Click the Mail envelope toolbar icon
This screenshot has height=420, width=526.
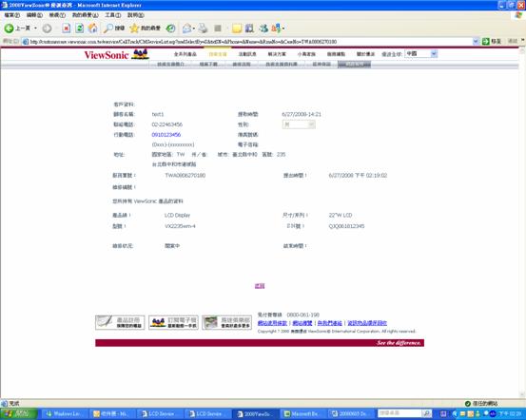click(187, 29)
